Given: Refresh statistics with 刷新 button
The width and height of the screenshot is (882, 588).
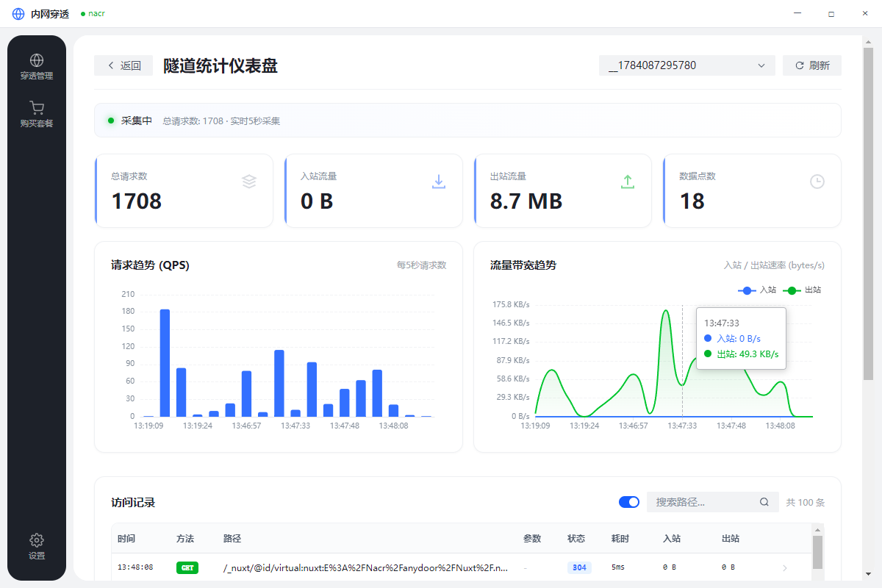Looking at the screenshot, I should click(812, 65).
